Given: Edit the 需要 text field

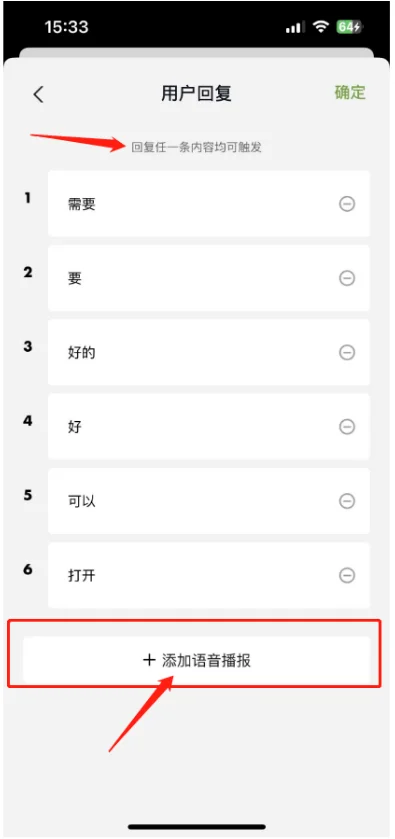Looking at the screenshot, I should 209,204.
